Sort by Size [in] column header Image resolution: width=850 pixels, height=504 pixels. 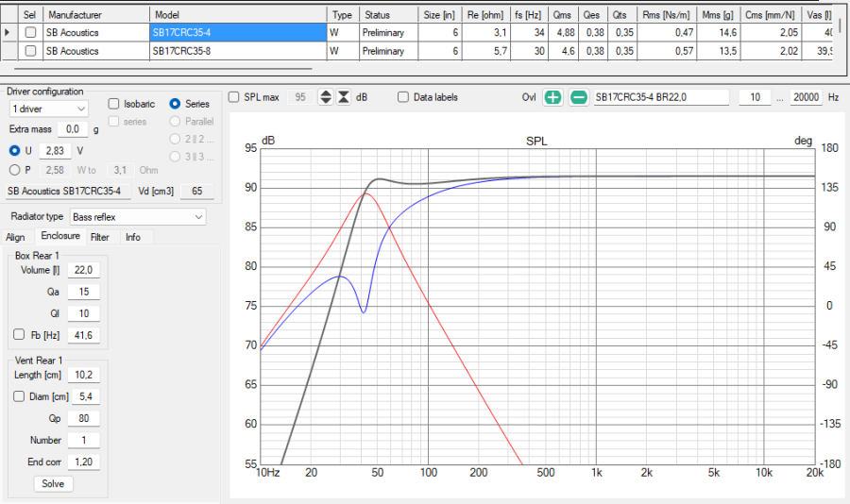439,15
